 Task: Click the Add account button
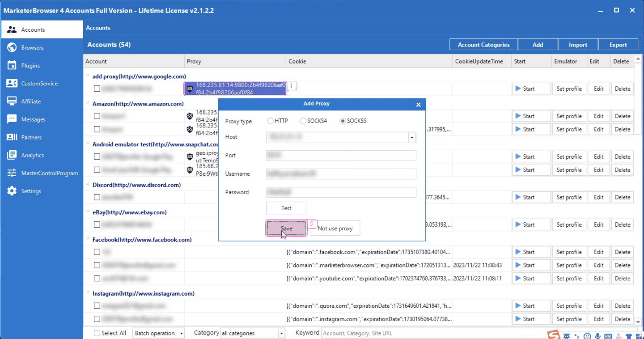tap(538, 45)
